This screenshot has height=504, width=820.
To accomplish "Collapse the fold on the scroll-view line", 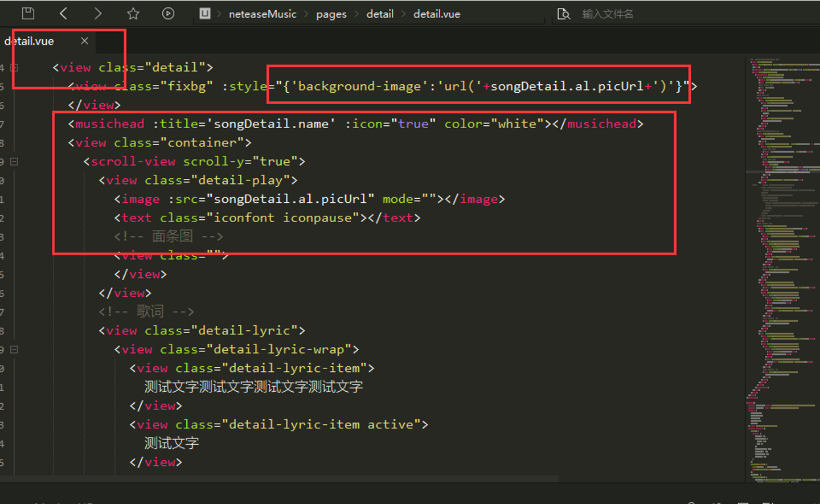I will point(14,161).
